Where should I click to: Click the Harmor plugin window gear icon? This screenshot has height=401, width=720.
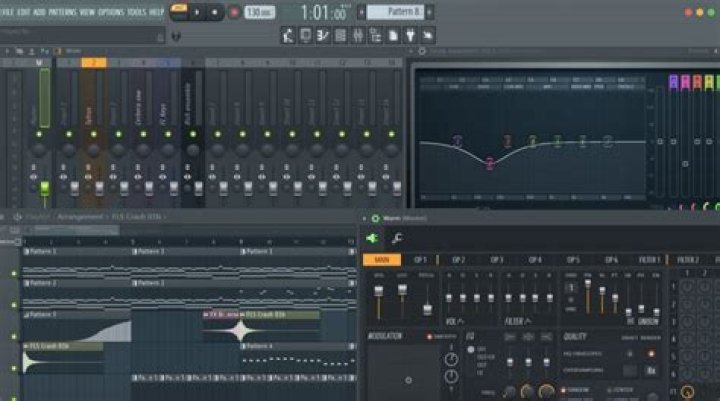[375, 219]
